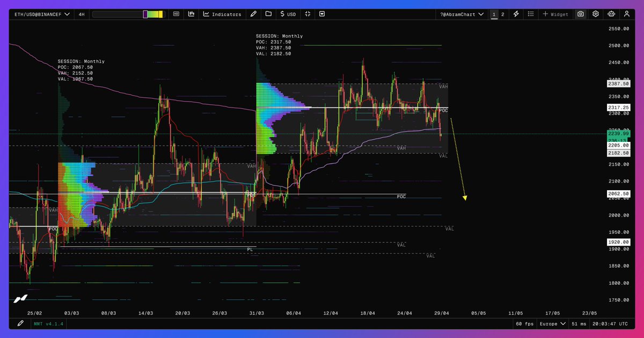Viewport: 644px width, 338px height.
Task: Click the collapse fullscreen arrows icon
Action: 308,15
